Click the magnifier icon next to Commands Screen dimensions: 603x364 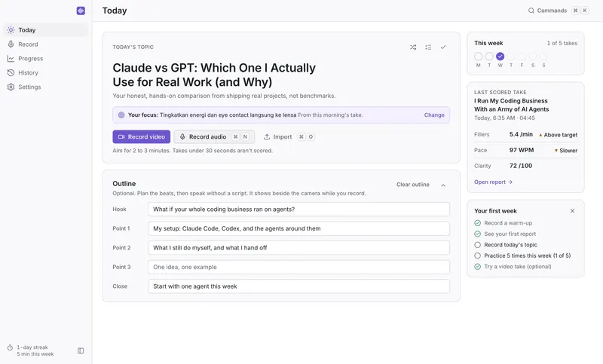click(x=531, y=11)
